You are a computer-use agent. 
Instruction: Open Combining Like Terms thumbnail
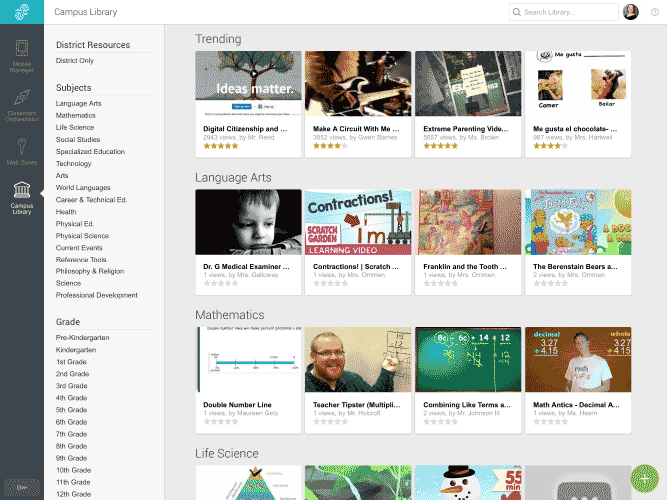(x=468, y=360)
